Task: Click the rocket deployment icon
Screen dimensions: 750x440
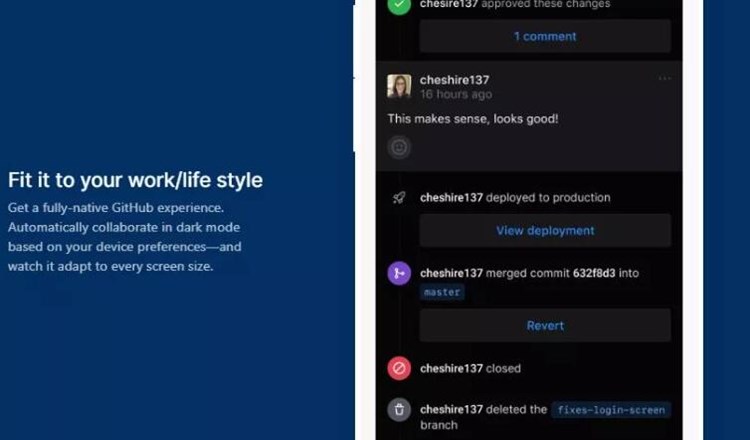Action: [x=399, y=198]
